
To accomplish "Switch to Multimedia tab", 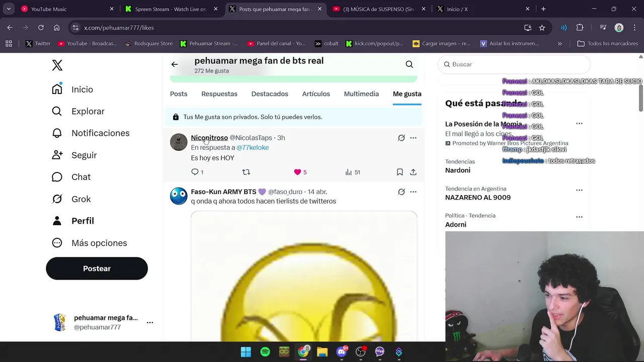I will click(x=361, y=94).
